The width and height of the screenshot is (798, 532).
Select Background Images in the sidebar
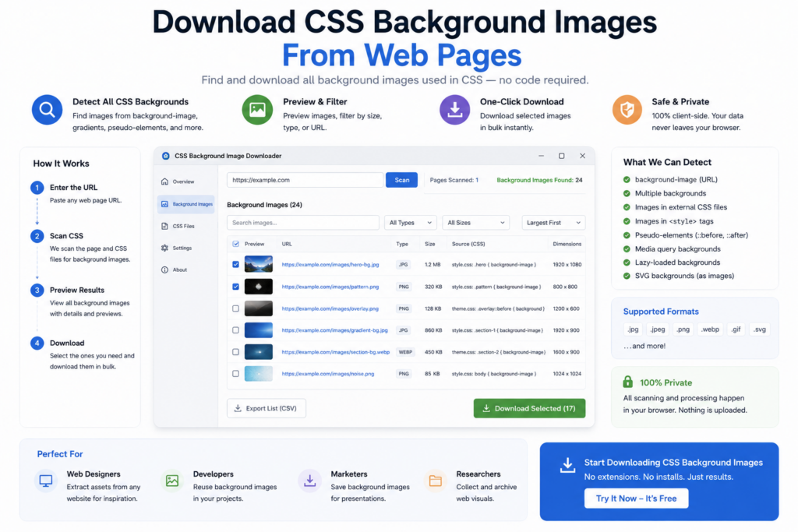pos(185,204)
